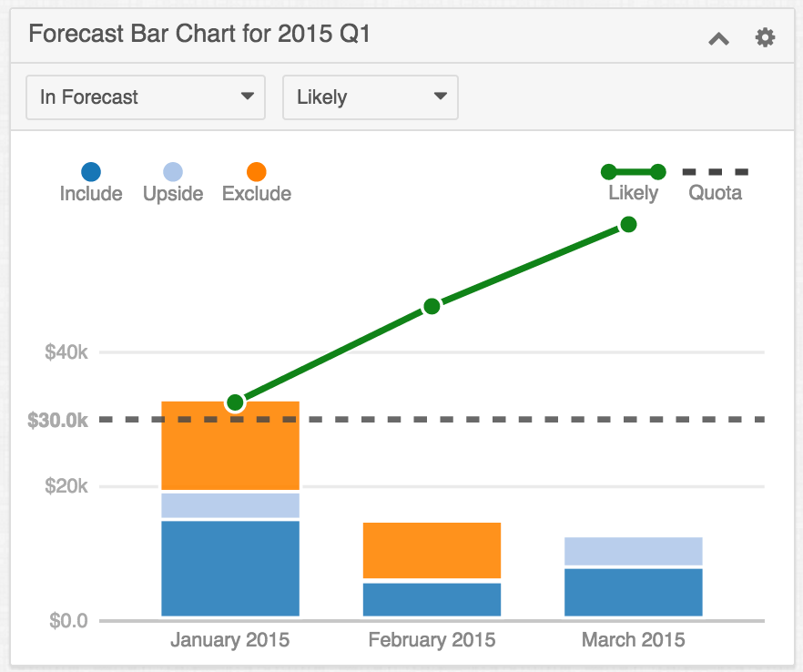Click the February 2015 axis label

point(432,640)
